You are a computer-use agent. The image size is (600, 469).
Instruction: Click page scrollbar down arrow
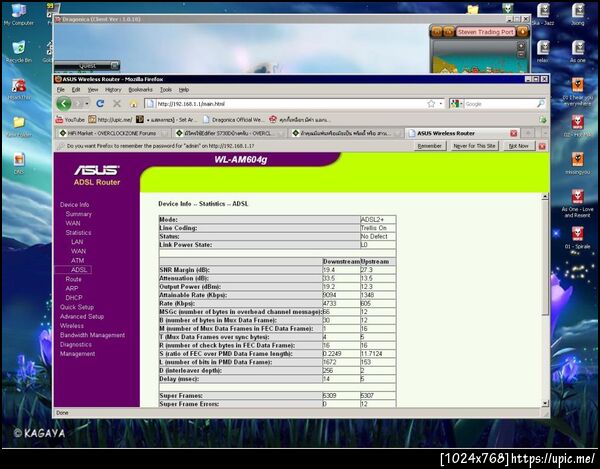pos(545,403)
